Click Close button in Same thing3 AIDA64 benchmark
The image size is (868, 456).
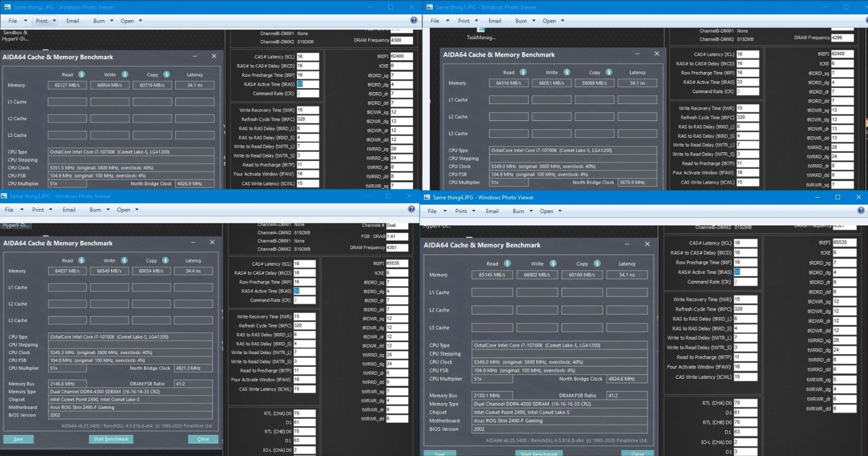203,439
